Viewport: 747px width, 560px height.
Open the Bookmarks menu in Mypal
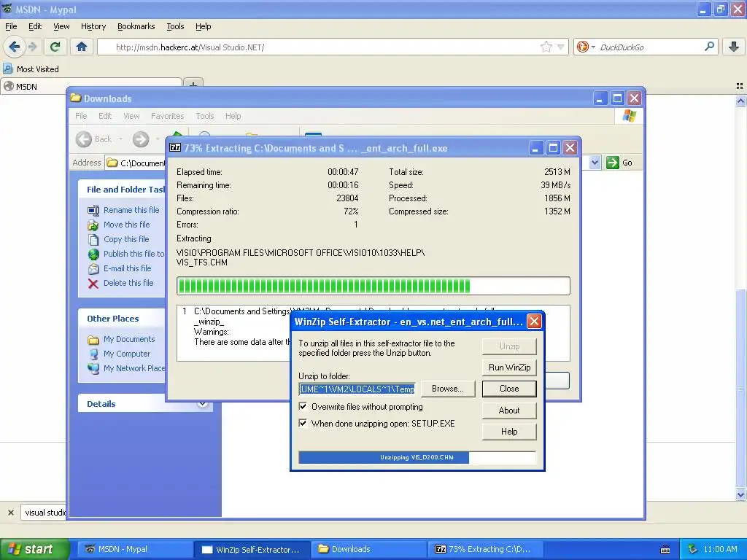(136, 26)
